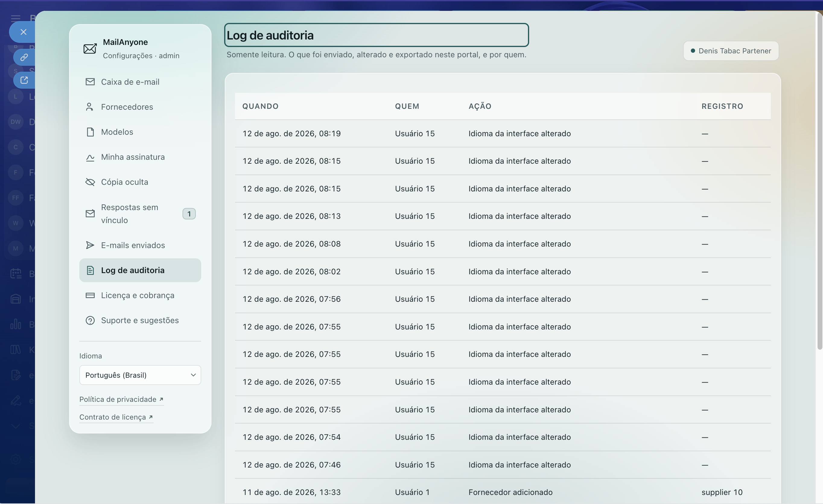Click the Fornecedores person icon
The height and width of the screenshot is (504, 823).
coord(89,107)
